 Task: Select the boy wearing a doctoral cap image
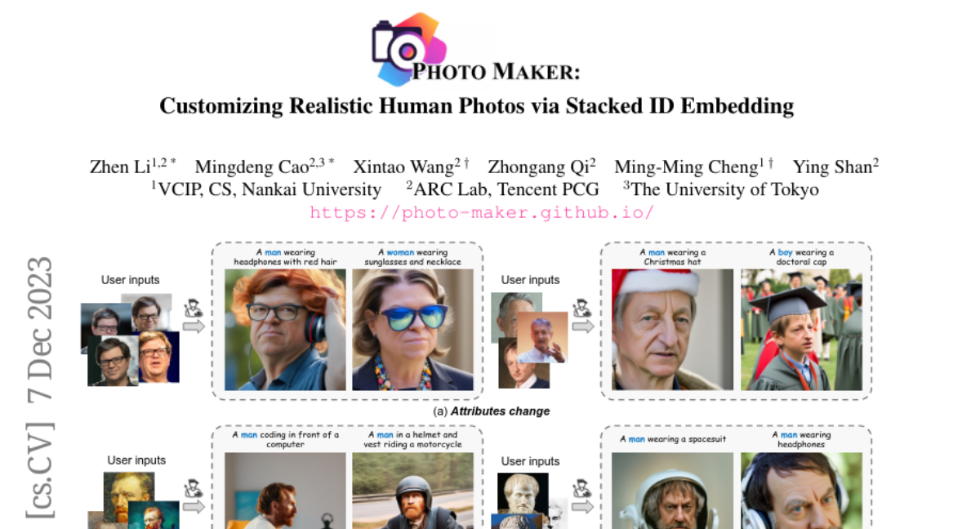801,330
